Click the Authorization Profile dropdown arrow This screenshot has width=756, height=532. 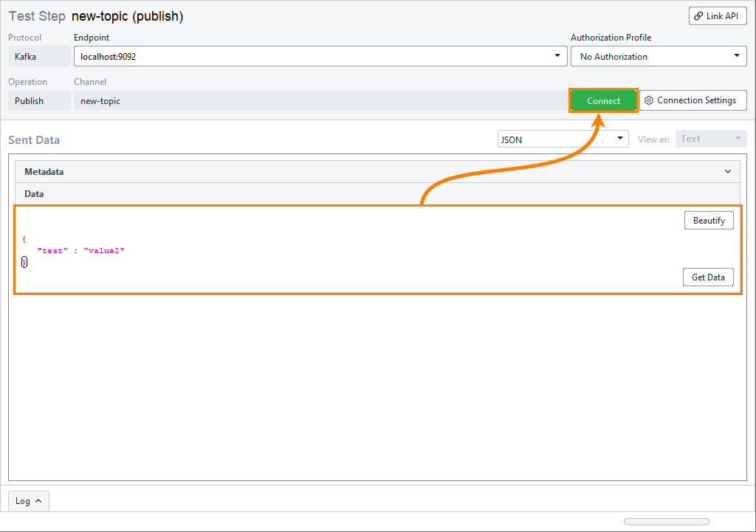(x=736, y=56)
